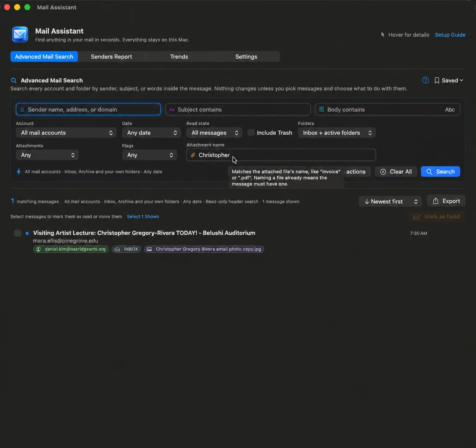Click the blue Search button
The height and width of the screenshot is (448, 476).
point(440,172)
